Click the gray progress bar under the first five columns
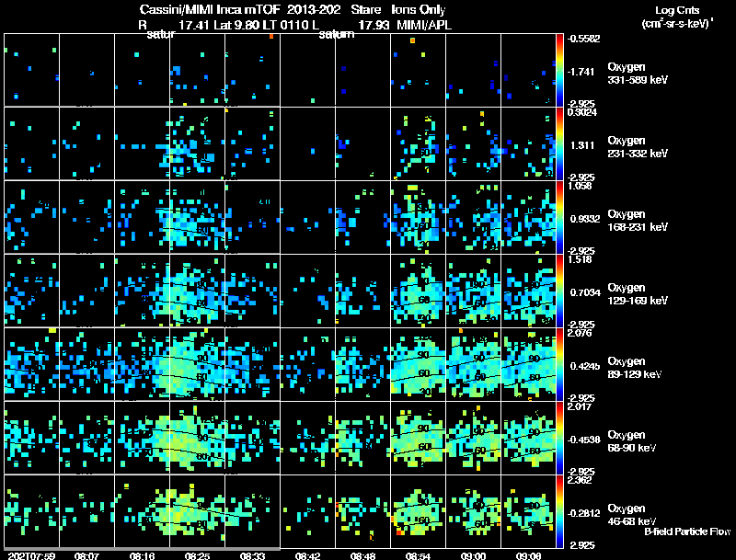The image size is (736, 560). click(x=143, y=549)
